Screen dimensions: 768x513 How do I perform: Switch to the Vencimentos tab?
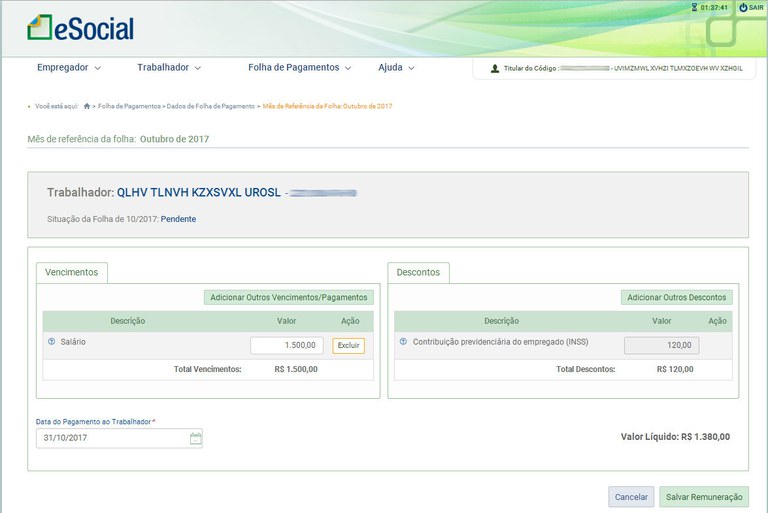(x=71, y=272)
